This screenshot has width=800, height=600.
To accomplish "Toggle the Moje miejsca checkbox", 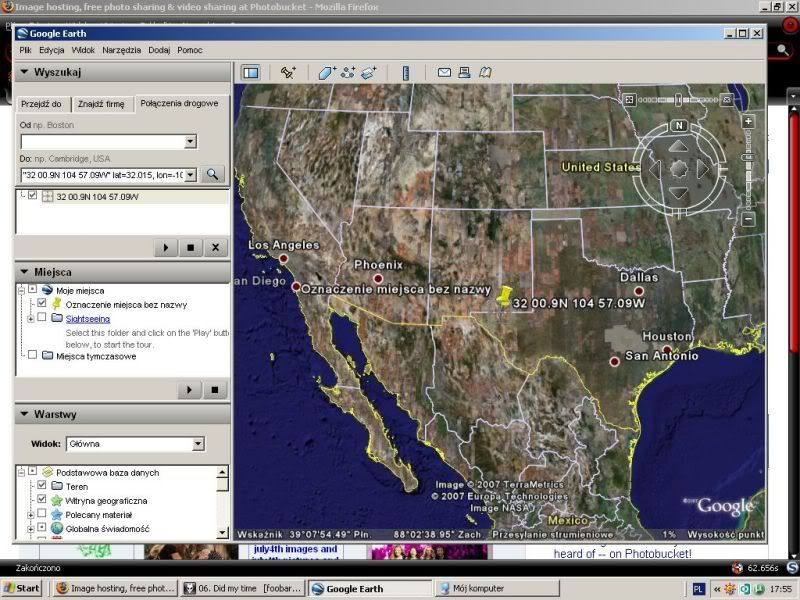I will [x=33, y=289].
